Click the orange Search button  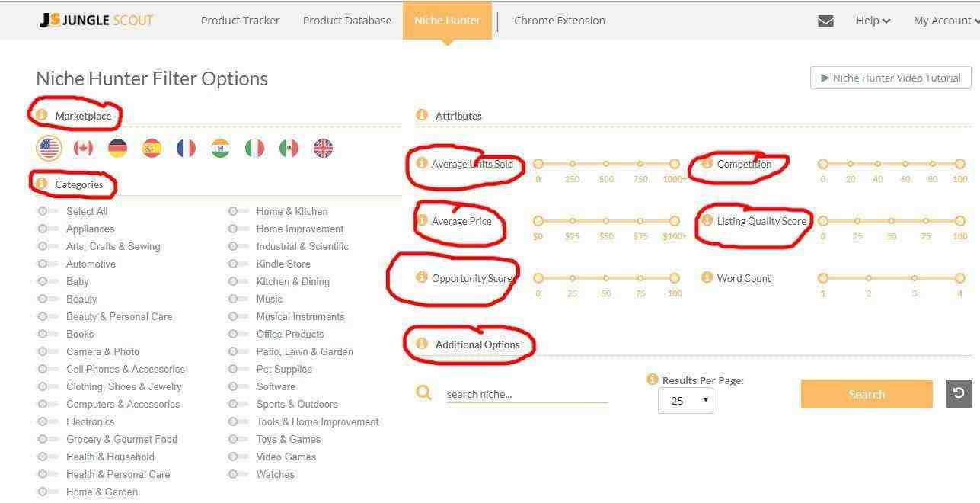[867, 394]
